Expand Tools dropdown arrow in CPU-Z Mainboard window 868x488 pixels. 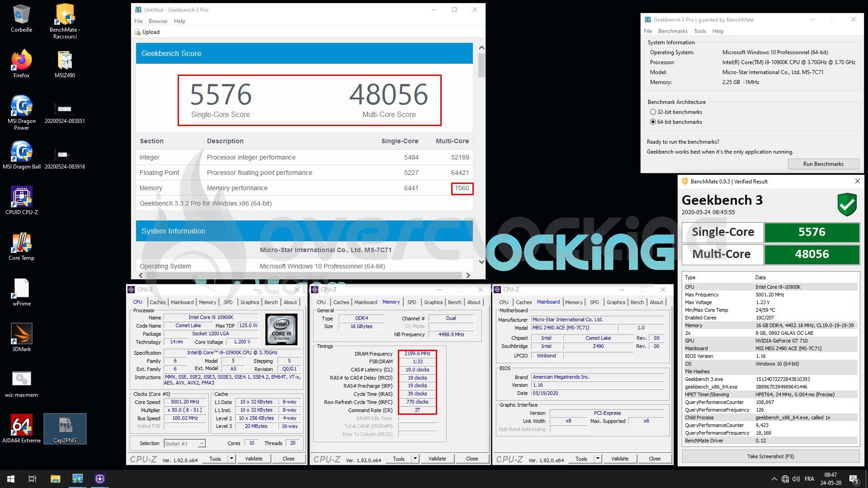click(598, 459)
